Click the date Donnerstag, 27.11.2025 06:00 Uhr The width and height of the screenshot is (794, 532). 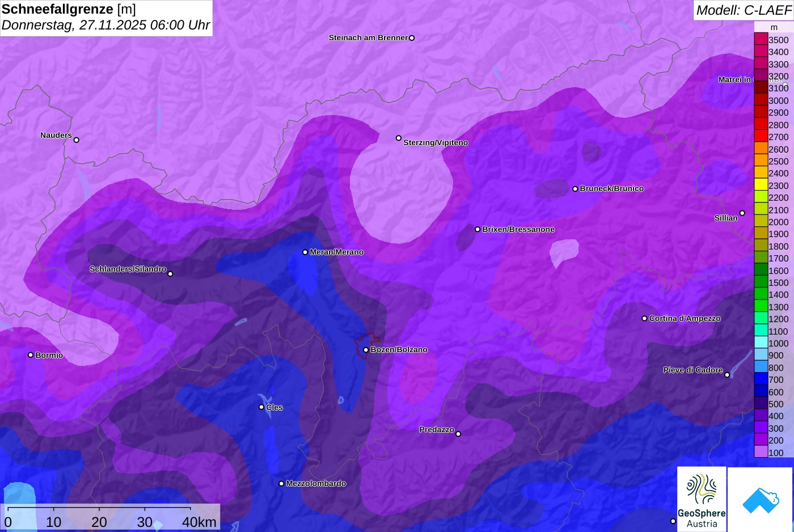[x=105, y=26]
